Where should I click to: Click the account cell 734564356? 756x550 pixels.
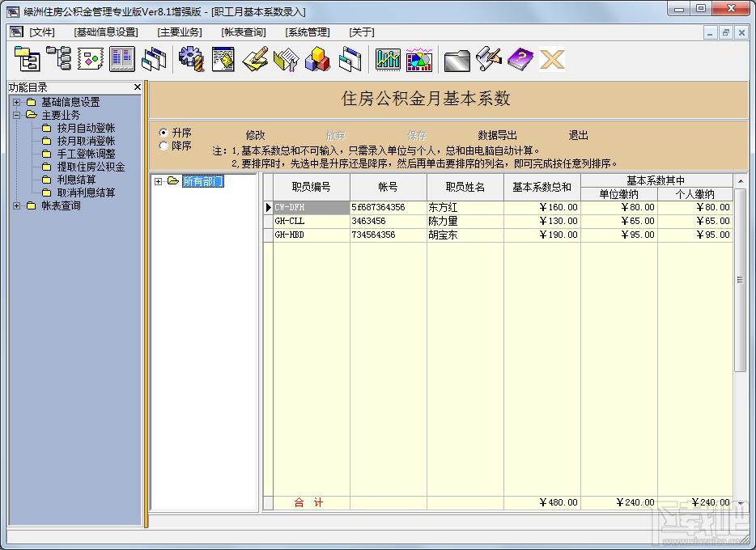tap(389, 235)
